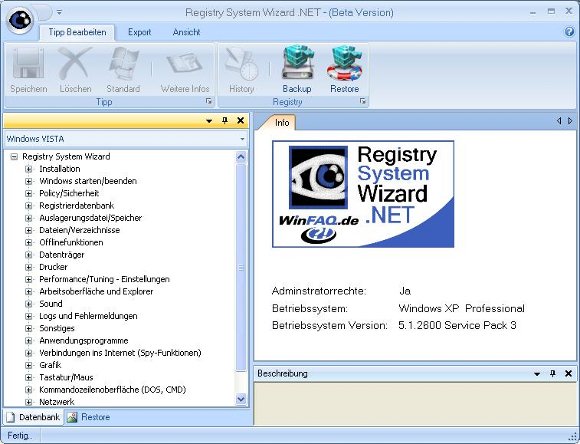This screenshot has height=444, width=580.
Task: Switch to the Ansicht ribbon tab
Action: [186, 32]
